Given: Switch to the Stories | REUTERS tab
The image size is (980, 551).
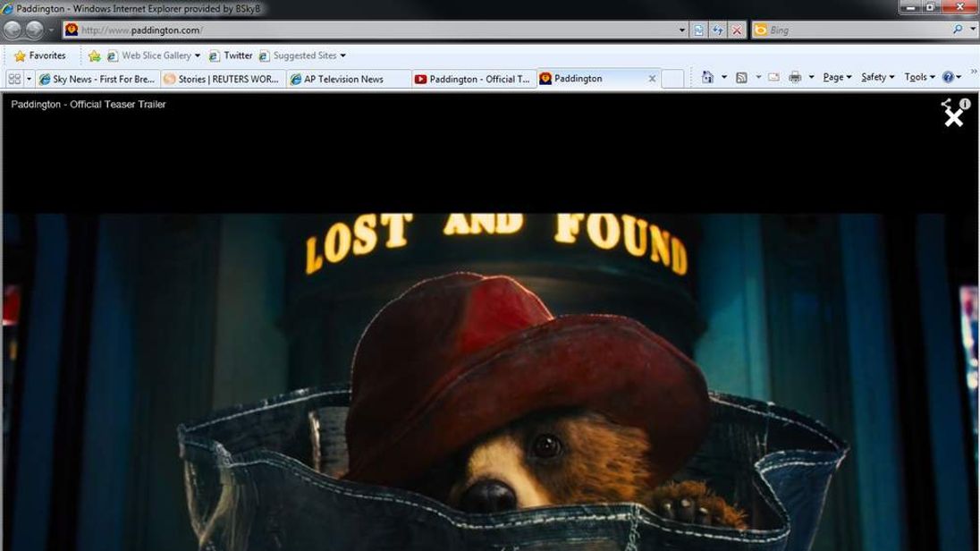Looking at the screenshot, I should (x=224, y=79).
